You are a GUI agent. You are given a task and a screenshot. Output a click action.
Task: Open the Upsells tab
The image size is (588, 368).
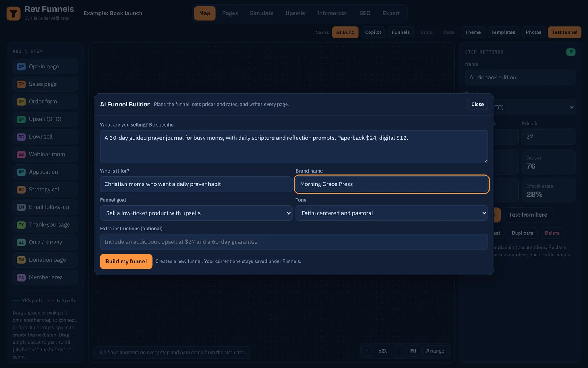point(295,13)
